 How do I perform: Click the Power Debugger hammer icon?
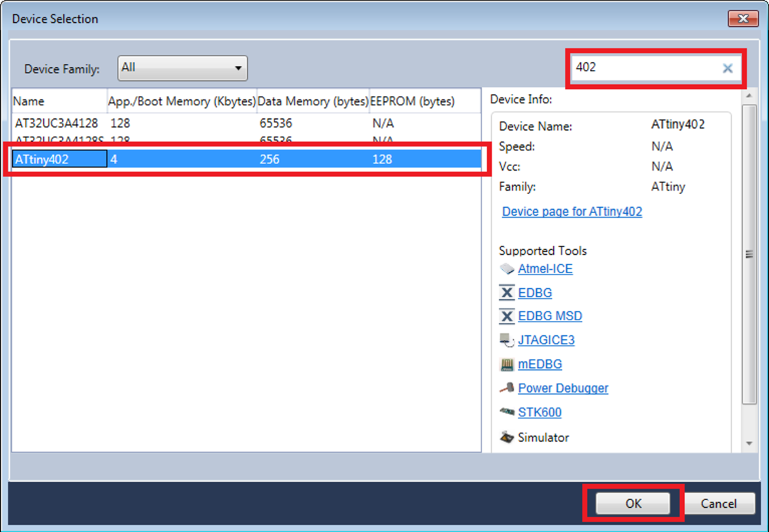point(507,388)
